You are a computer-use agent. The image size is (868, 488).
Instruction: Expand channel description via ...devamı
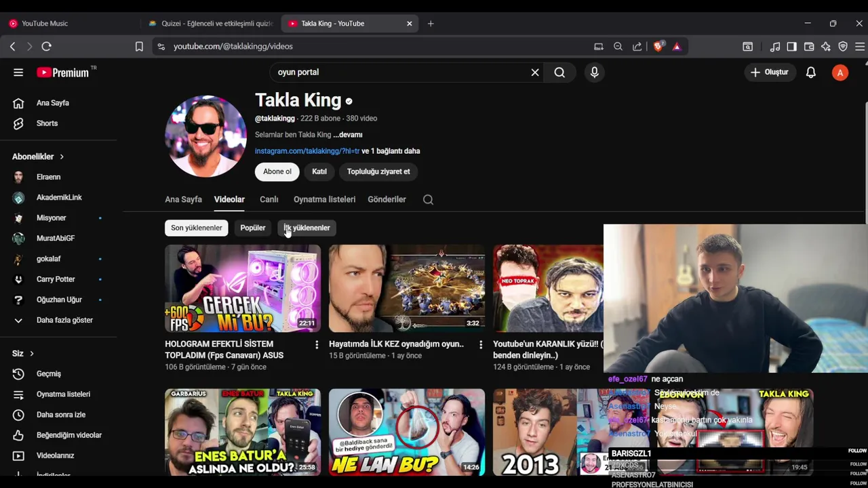pos(348,135)
